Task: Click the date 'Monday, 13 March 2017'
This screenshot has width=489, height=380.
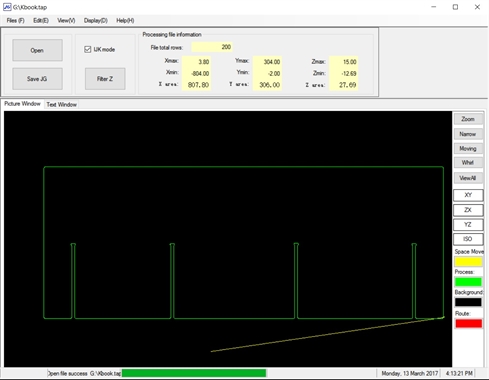Action: [410, 373]
